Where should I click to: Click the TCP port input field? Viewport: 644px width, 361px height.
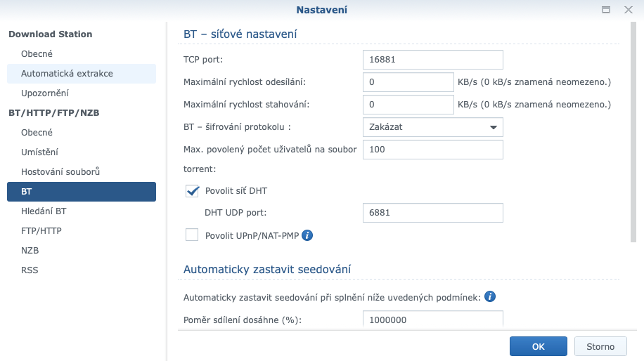[x=433, y=60]
